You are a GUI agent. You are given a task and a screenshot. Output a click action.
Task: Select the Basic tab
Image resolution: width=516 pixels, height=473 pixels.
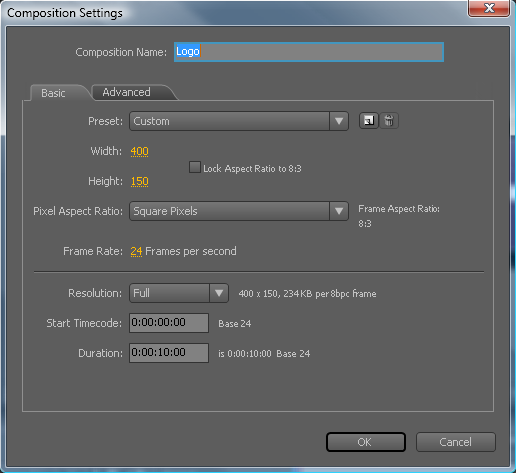(x=53, y=93)
